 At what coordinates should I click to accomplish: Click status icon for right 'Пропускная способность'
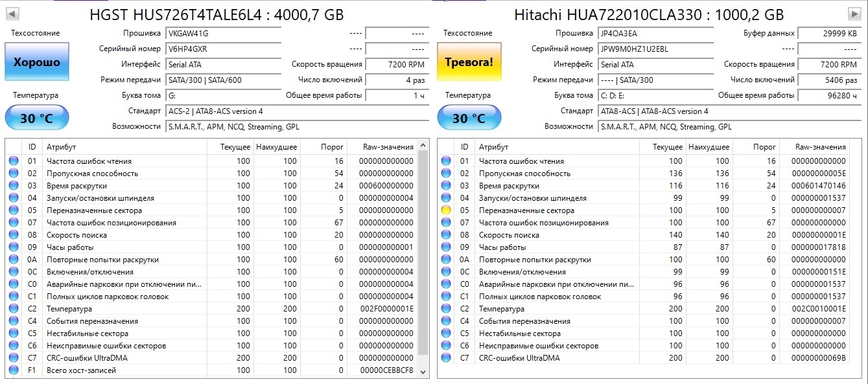pos(446,174)
